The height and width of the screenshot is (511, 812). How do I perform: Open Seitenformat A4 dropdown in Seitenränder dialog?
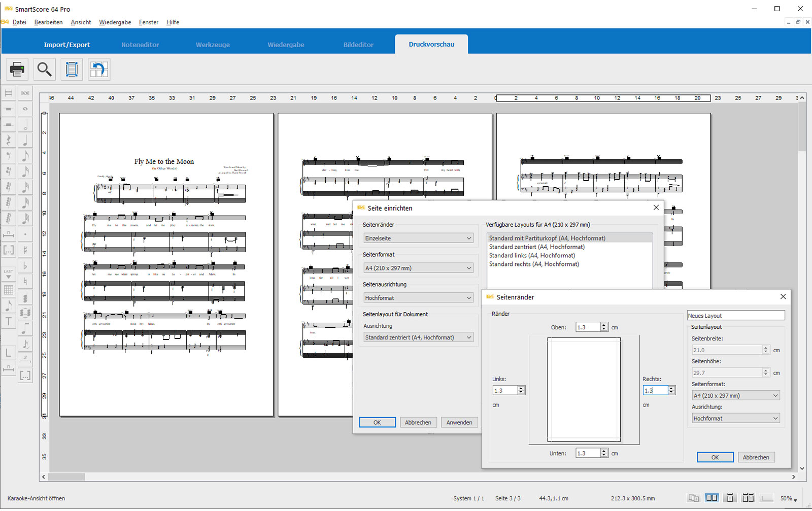coord(736,395)
